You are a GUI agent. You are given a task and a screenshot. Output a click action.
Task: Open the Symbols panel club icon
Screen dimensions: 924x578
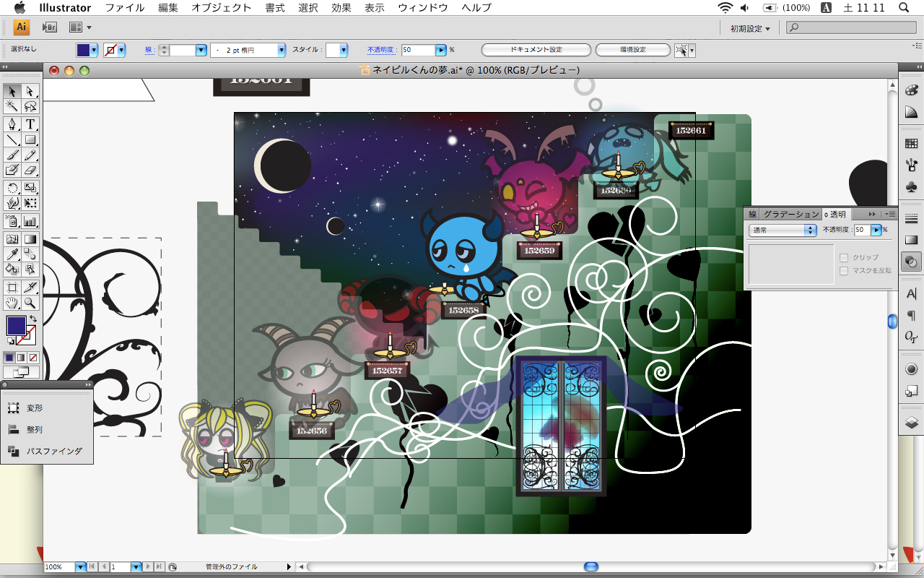pos(911,187)
